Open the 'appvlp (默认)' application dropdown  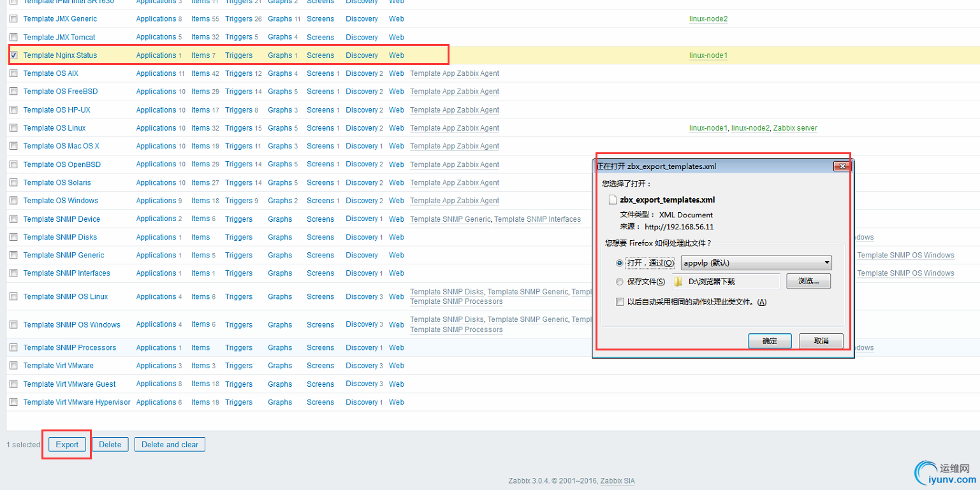[x=756, y=263]
